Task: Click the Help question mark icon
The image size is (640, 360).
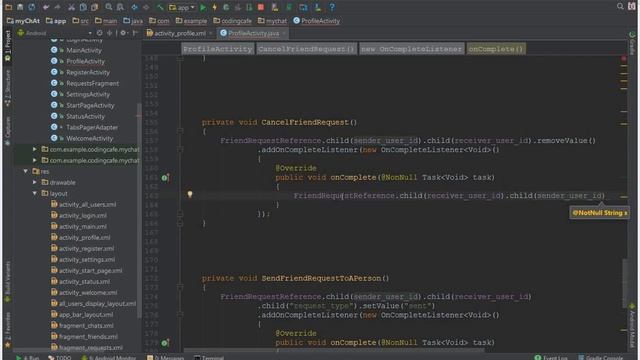Action: tap(332, 7)
